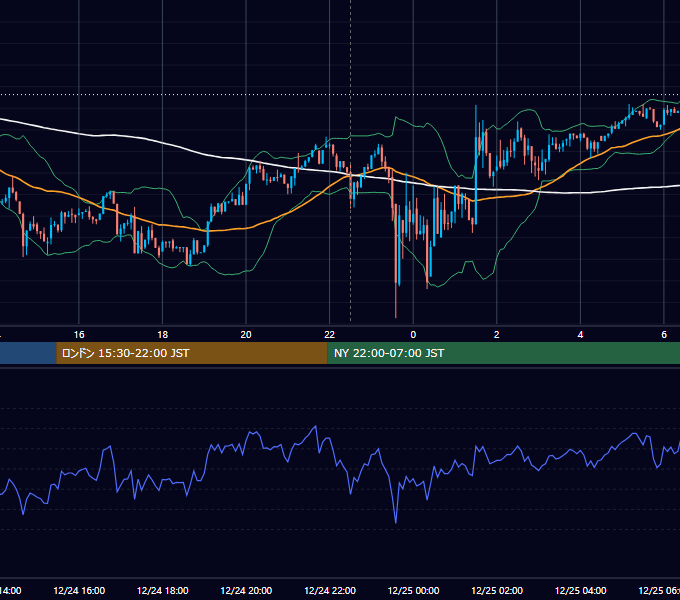This screenshot has width=680, height=600.
Task: Click the 12/25 04:00 indicator time label
Action: tap(581, 590)
